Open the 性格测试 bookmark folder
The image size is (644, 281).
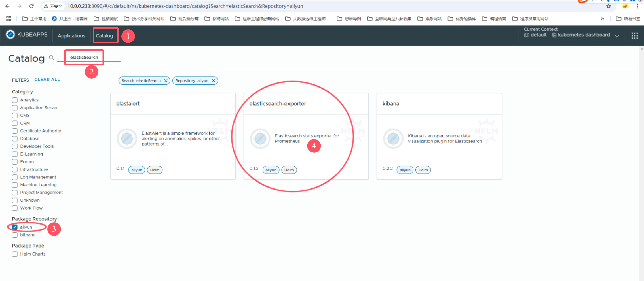(x=106, y=19)
